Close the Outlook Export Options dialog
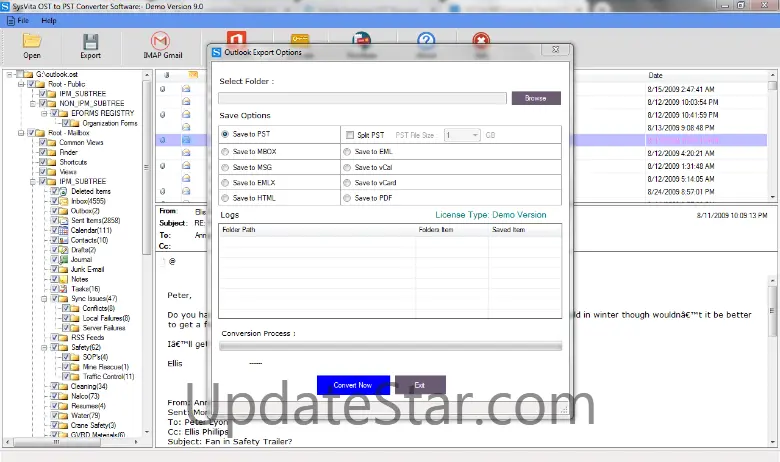The image size is (780, 462). point(556,50)
